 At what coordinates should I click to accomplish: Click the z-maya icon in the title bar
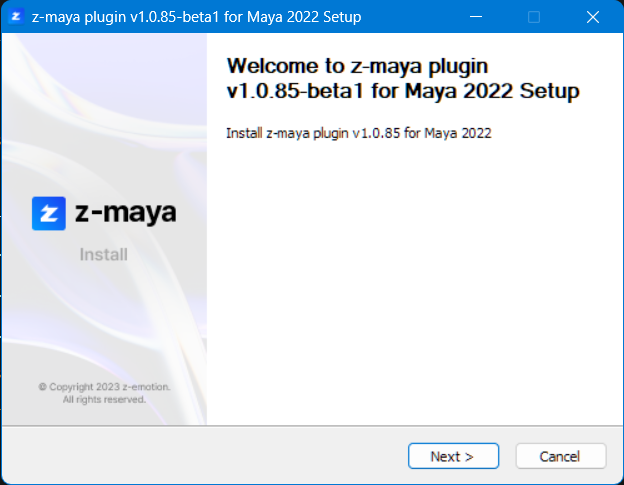17,17
